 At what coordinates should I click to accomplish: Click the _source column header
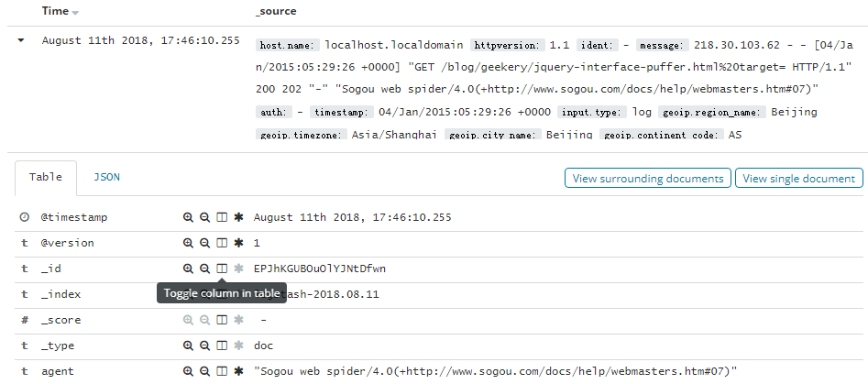[x=276, y=11]
